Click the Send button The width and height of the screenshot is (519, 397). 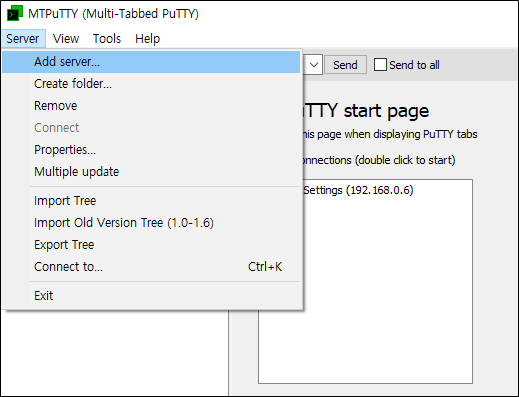click(x=345, y=65)
